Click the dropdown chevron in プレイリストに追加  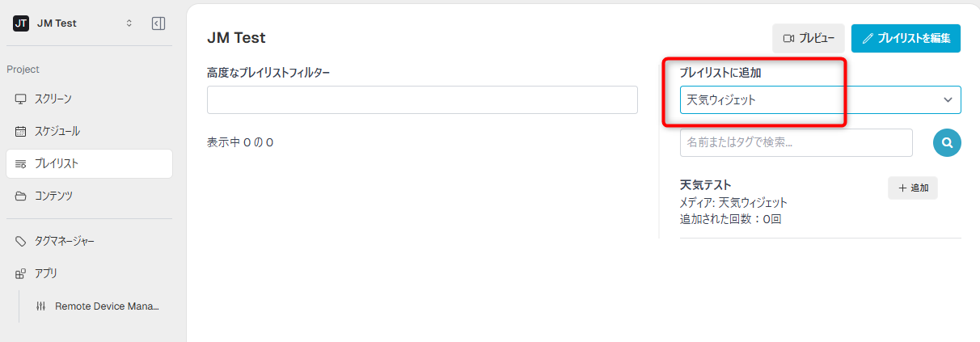point(948,100)
